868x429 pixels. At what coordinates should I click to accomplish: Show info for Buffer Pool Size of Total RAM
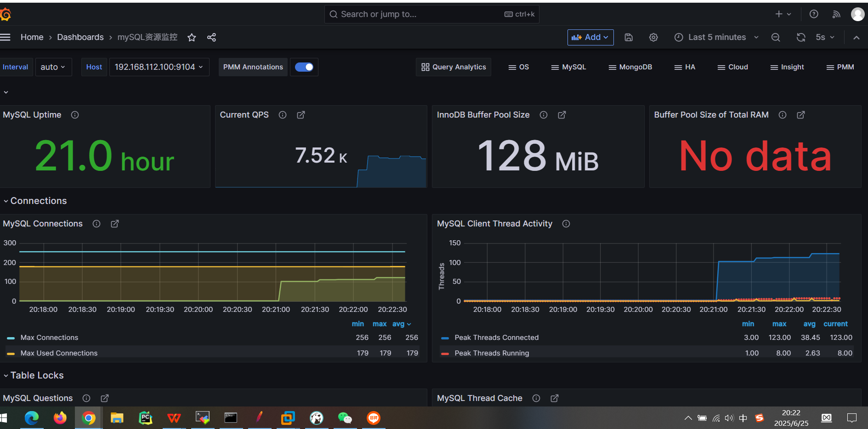click(x=783, y=115)
